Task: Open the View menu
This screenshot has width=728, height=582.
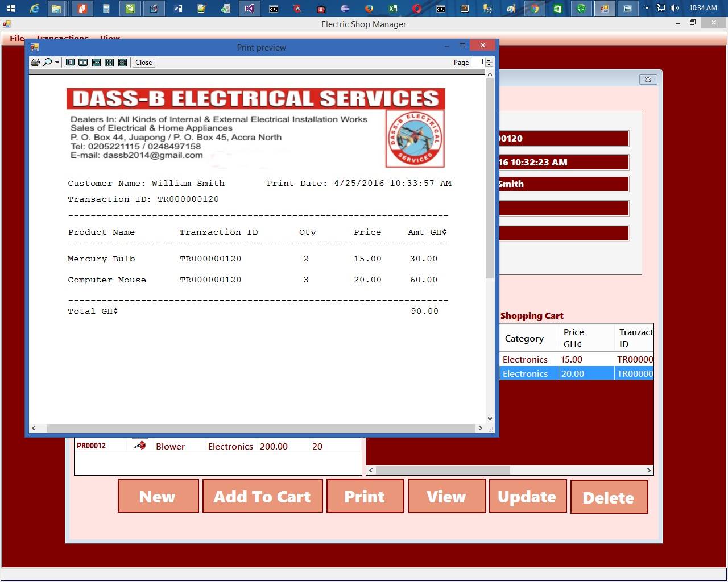Action: pos(110,38)
